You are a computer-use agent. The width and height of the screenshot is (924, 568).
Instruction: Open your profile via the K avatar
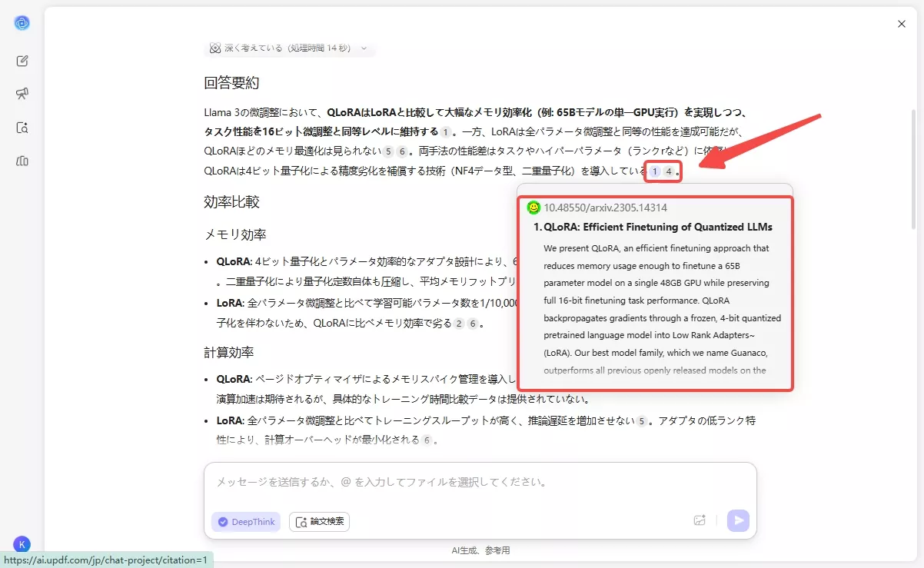pos(22,543)
